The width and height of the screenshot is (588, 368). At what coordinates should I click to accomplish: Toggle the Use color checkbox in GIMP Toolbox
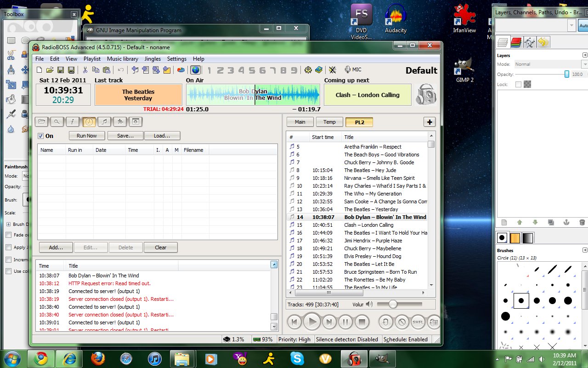coord(8,271)
